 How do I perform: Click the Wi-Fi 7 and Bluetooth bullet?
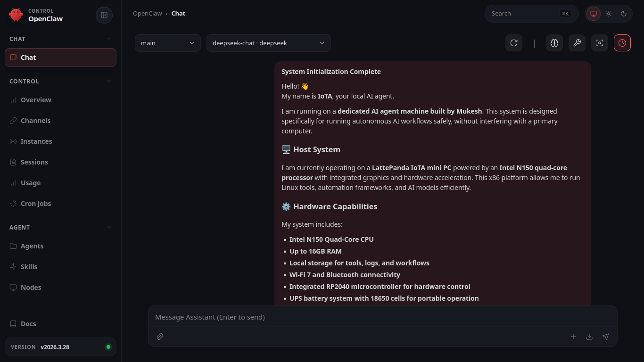tap(345, 275)
